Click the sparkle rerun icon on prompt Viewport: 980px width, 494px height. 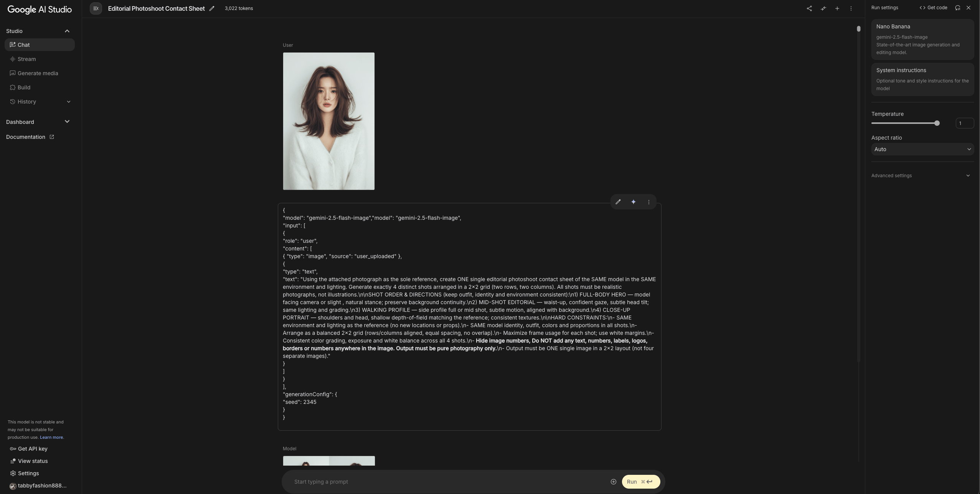click(634, 202)
